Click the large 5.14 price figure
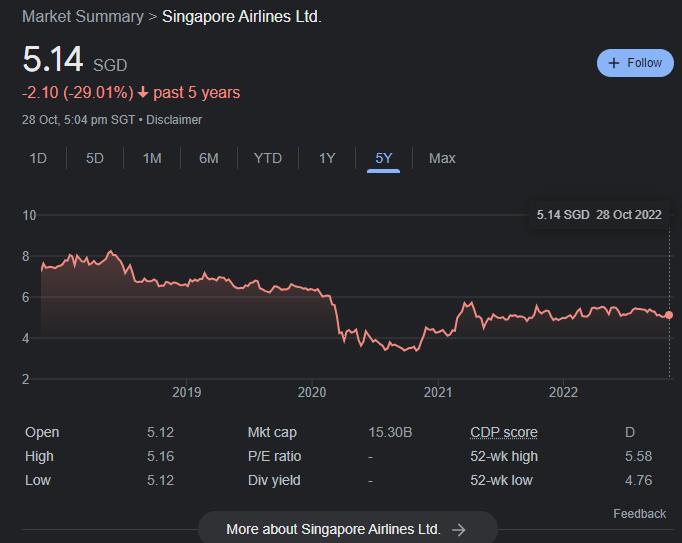Screen dimensions: 682x543 [53, 59]
